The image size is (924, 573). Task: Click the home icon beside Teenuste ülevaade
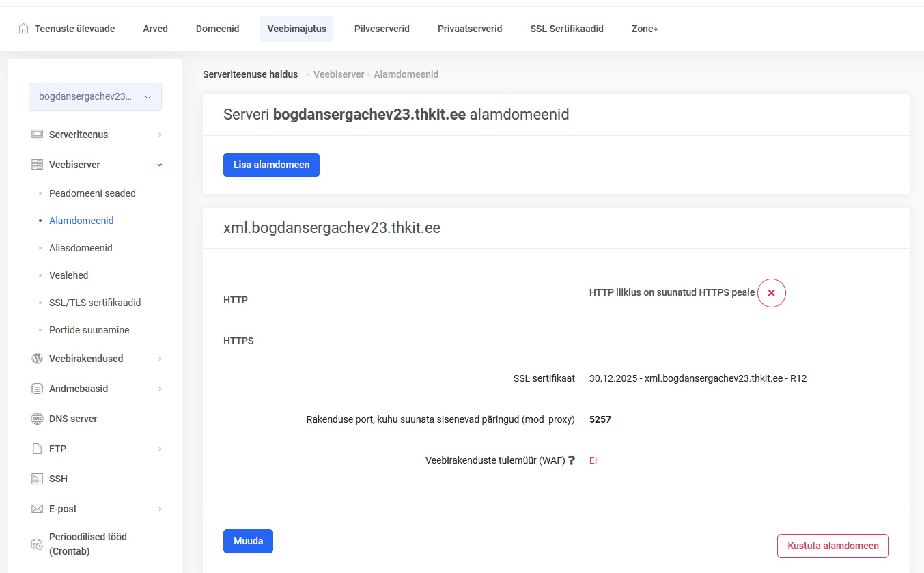coord(24,29)
